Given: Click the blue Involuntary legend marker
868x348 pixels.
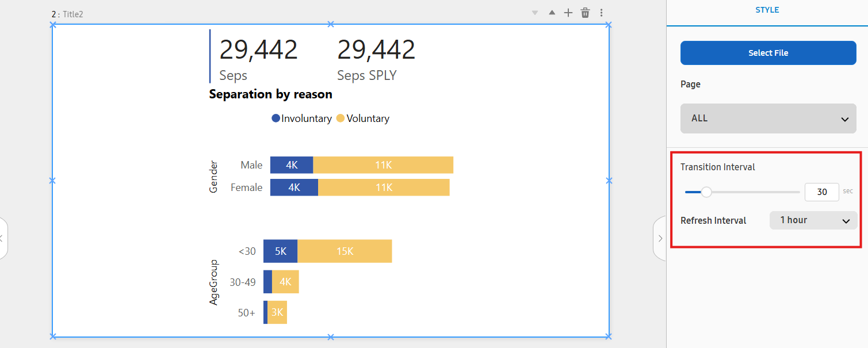Looking at the screenshot, I should click(x=276, y=118).
